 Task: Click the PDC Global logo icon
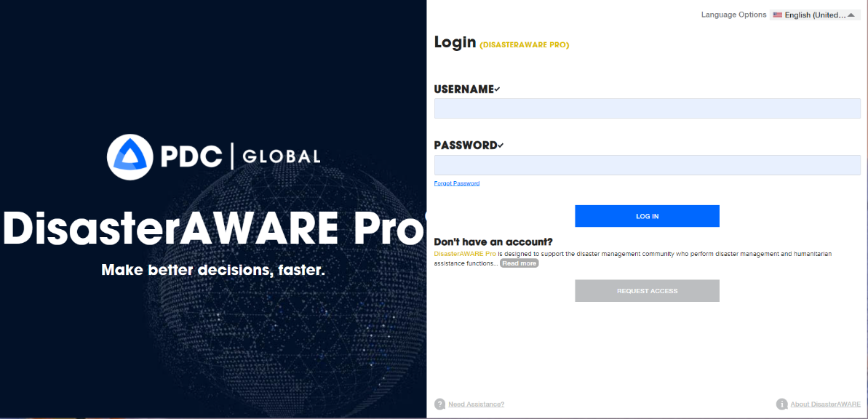coord(130,156)
